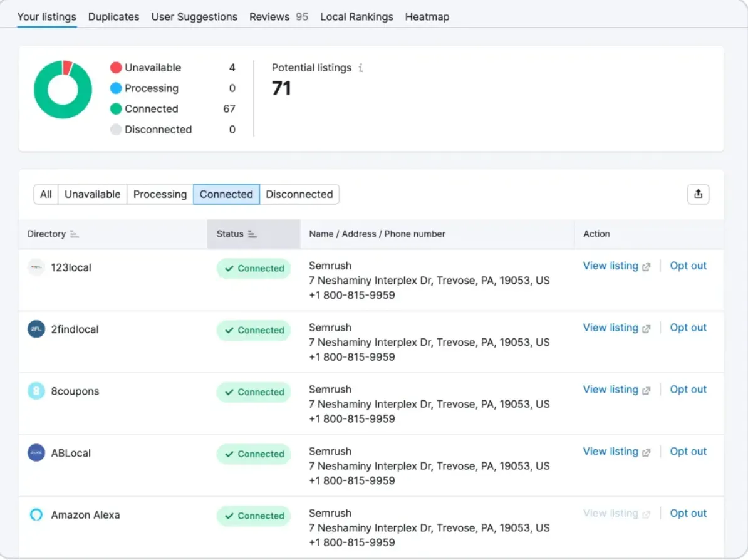Image resolution: width=748 pixels, height=560 pixels.
Task: Sort by Directory column icon
Action: click(x=75, y=234)
